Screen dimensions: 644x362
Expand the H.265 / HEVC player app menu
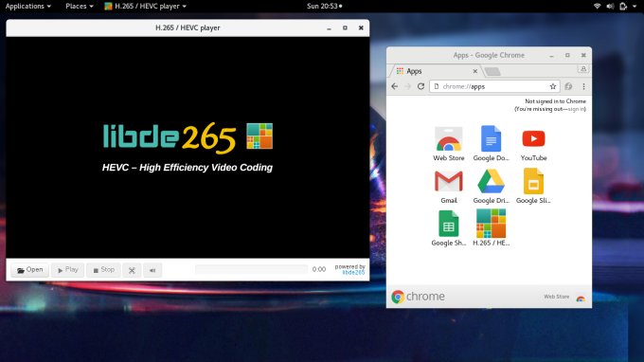146,7
